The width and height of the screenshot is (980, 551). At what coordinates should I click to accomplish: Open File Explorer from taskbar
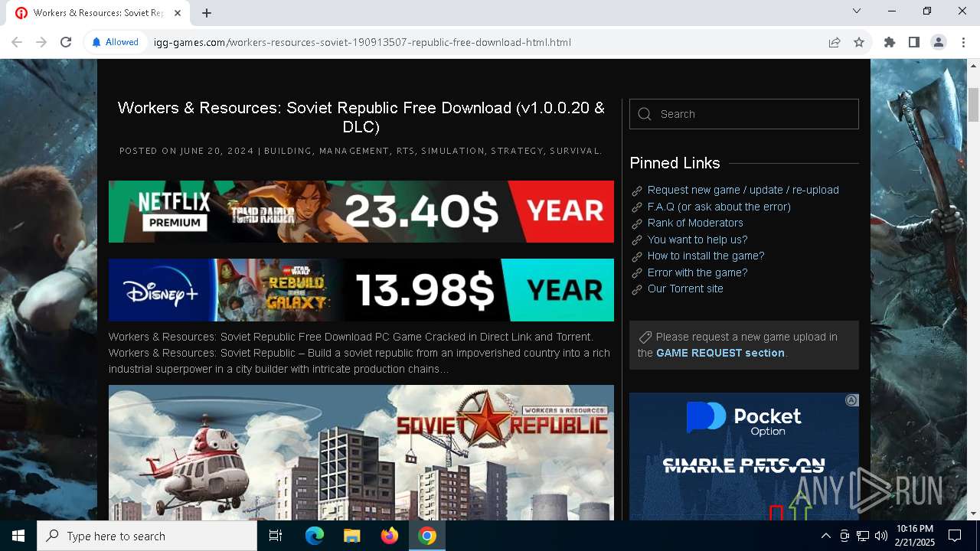(x=352, y=536)
